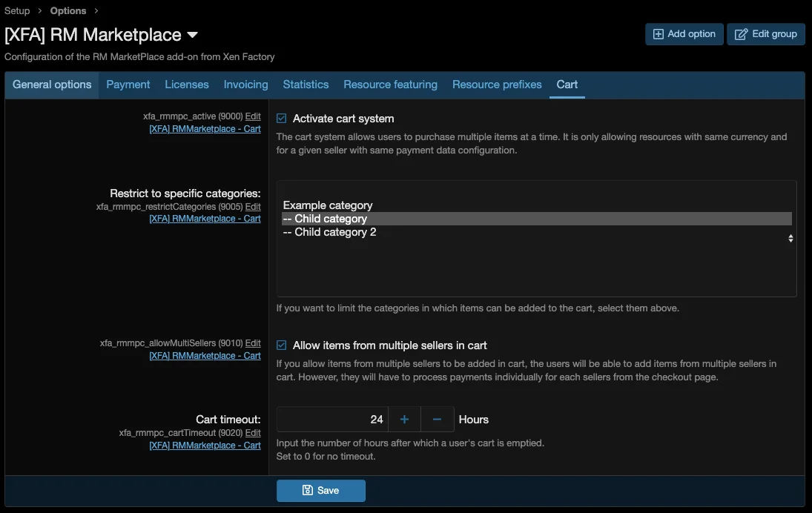The width and height of the screenshot is (812, 513).
Task: Open the Licenses tab
Action: pos(187,85)
